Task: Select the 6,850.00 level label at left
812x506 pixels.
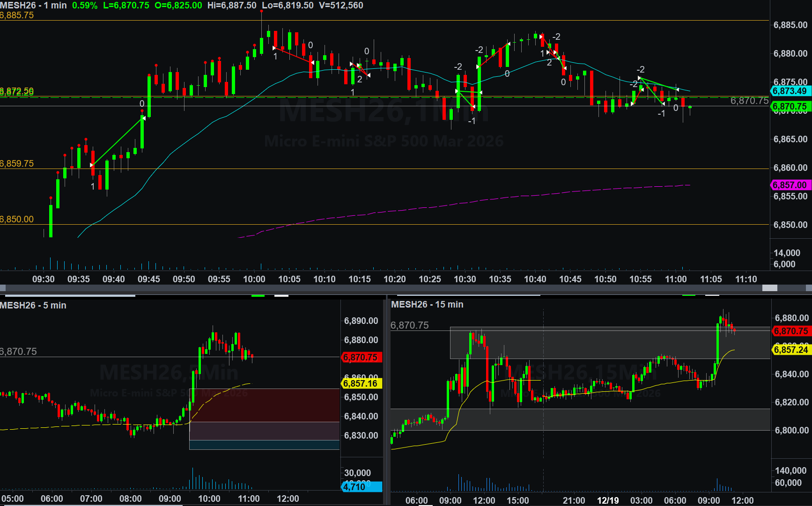Action: (17, 220)
